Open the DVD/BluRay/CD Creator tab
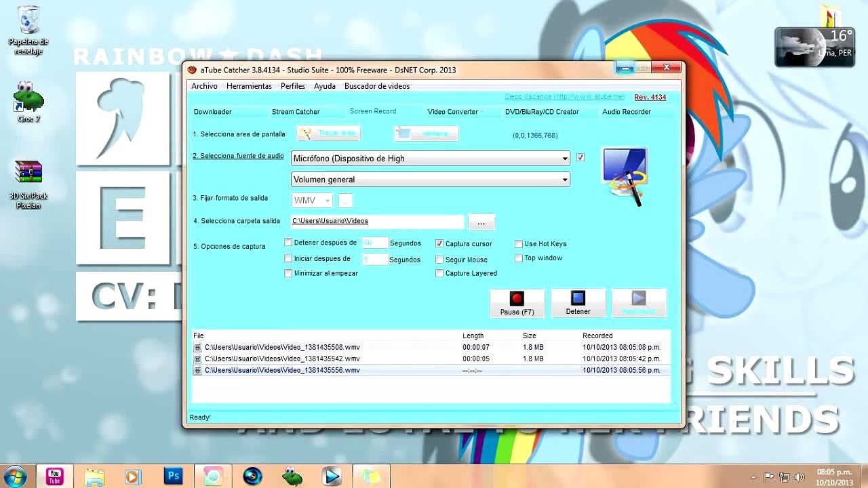Image resolution: width=868 pixels, height=488 pixels. 542,112
